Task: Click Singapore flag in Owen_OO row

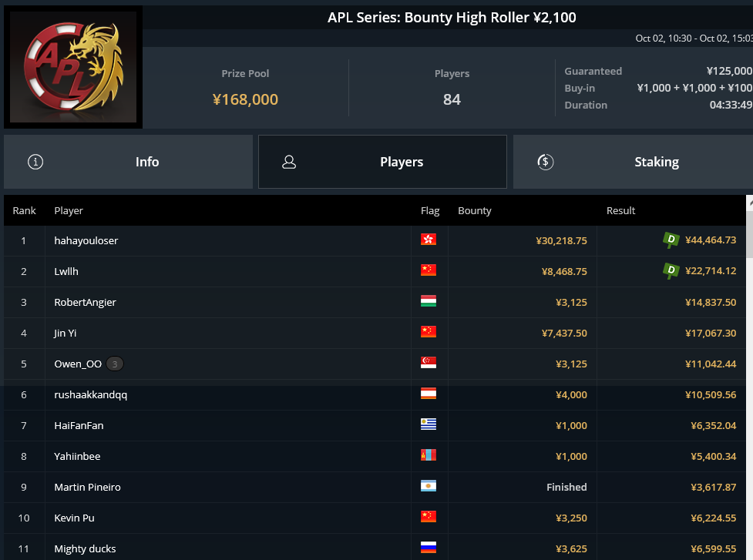Action: pyautogui.click(x=429, y=363)
